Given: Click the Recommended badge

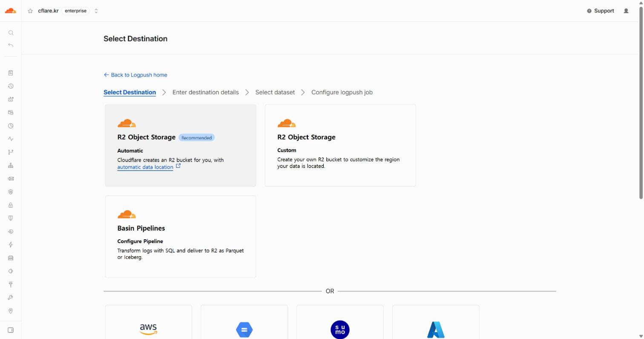Looking at the screenshot, I should [x=196, y=138].
